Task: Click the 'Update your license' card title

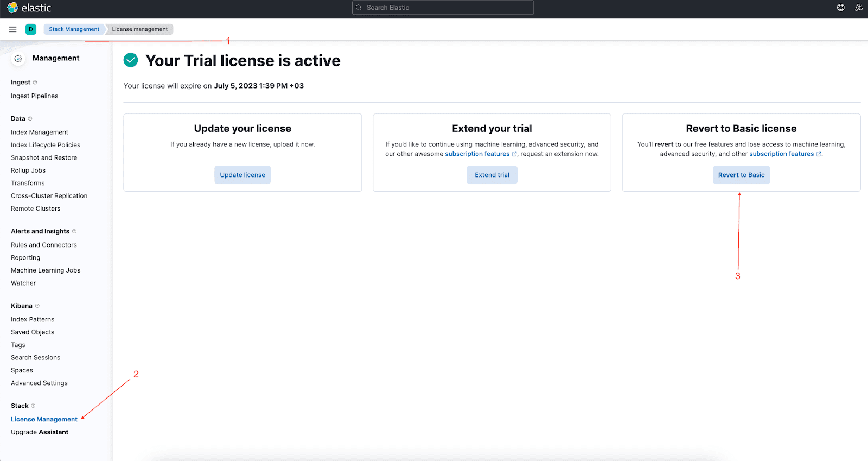Action: click(x=242, y=129)
